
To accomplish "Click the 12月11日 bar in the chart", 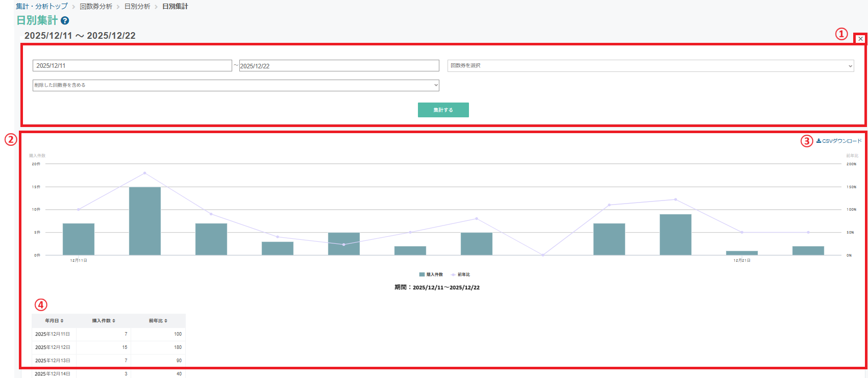I will pyautogui.click(x=79, y=239).
